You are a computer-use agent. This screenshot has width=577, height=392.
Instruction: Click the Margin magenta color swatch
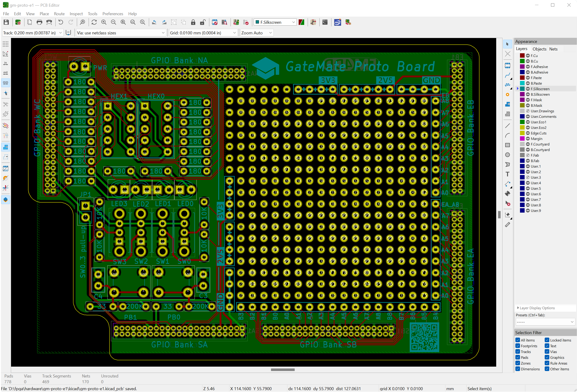522,138
